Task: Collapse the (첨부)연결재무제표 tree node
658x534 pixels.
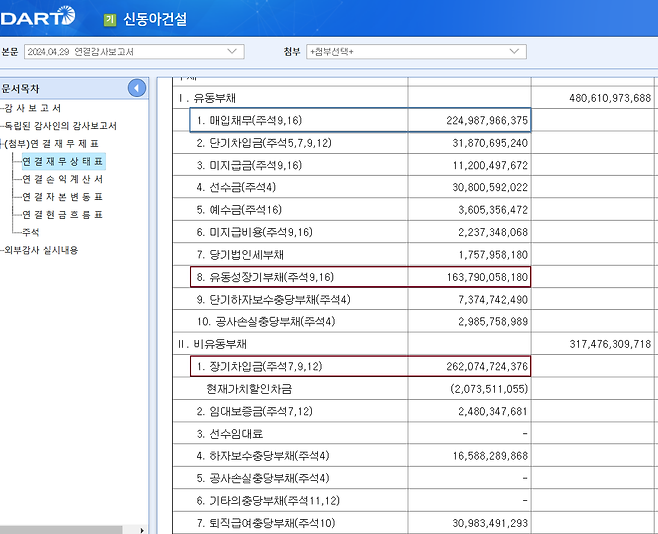Action: coord(3,143)
